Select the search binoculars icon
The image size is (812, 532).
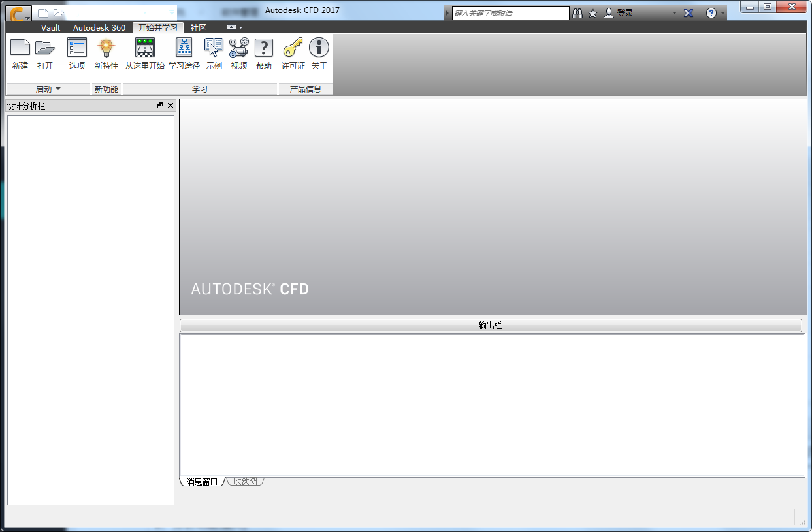577,12
